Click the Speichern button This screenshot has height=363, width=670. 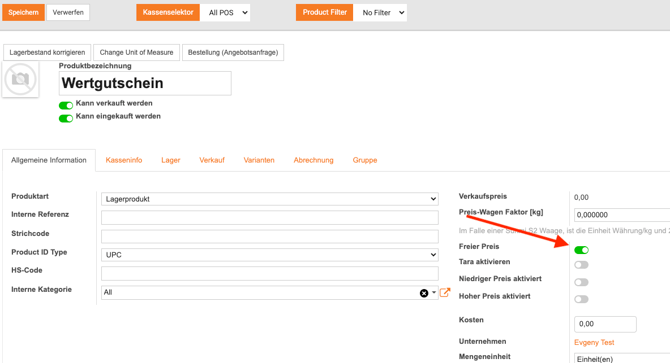click(24, 12)
